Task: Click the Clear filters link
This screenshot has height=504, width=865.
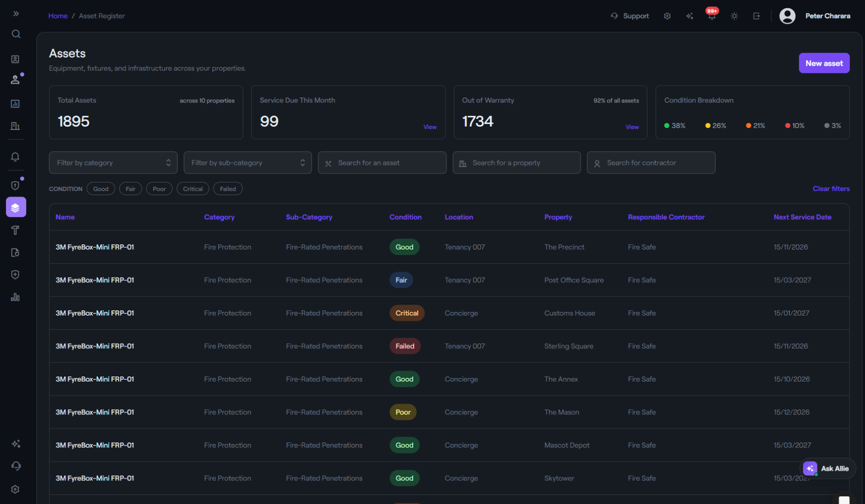Action: click(831, 189)
